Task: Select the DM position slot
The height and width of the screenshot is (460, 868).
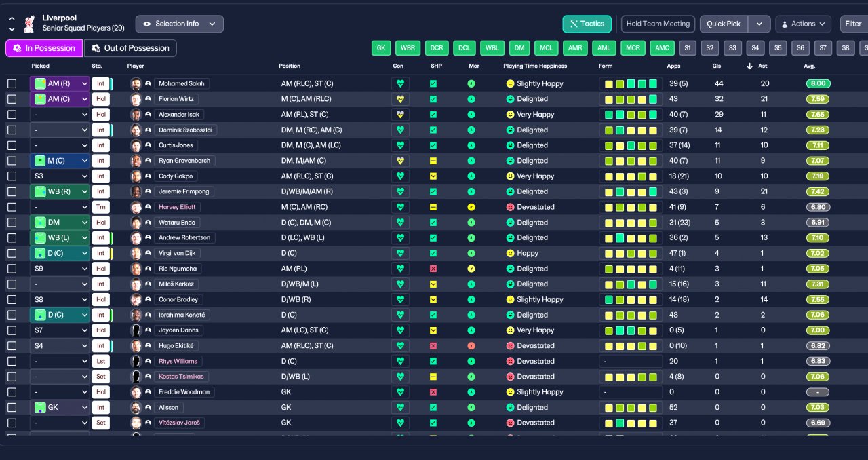Action: 520,48
